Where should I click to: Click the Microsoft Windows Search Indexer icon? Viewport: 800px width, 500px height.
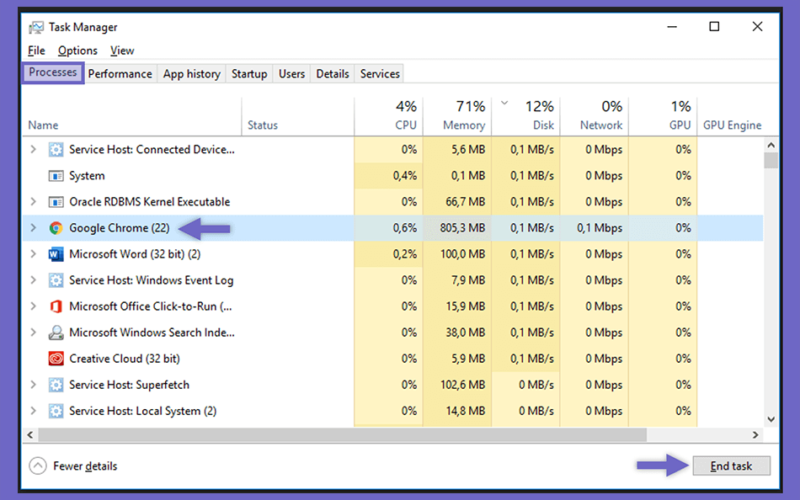point(56,332)
